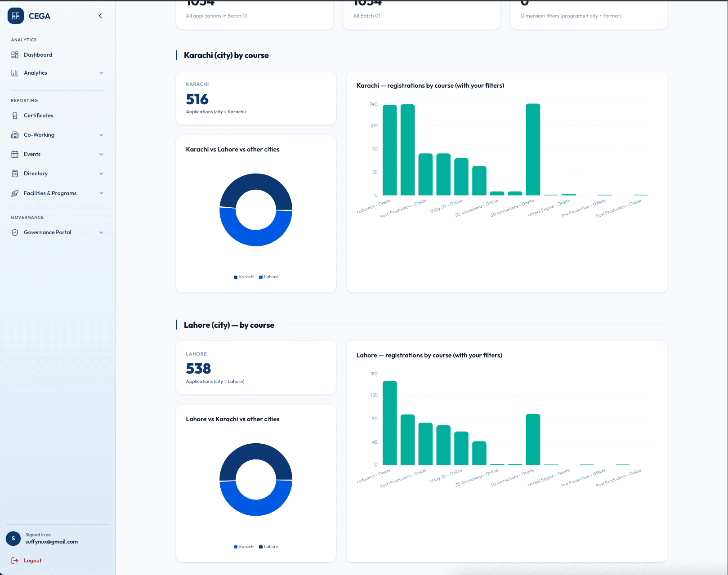Expand the Co-Working menu chevron
728x575 pixels.
point(101,135)
